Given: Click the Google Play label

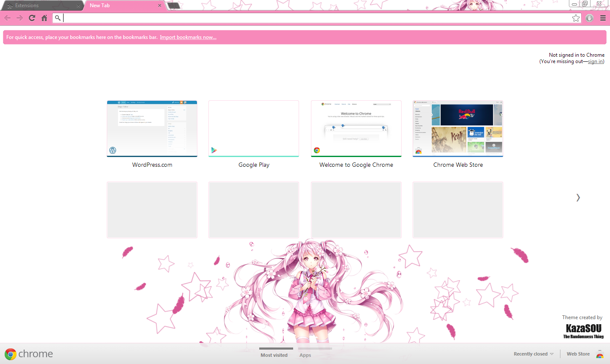Looking at the screenshot, I should pos(254,165).
